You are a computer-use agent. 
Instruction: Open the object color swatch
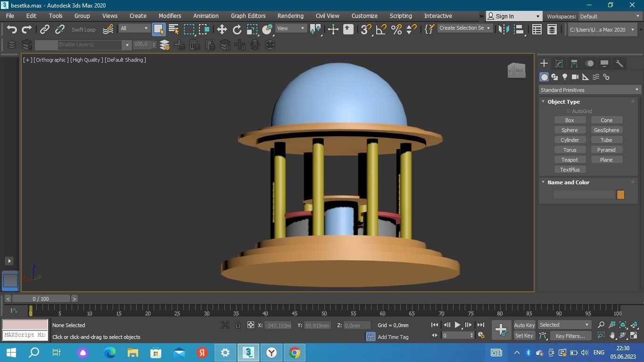(620, 195)
